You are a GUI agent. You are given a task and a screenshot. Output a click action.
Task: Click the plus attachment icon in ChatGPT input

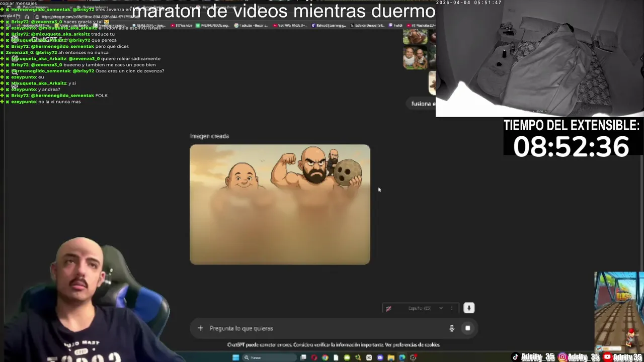[x=200, y=328]
